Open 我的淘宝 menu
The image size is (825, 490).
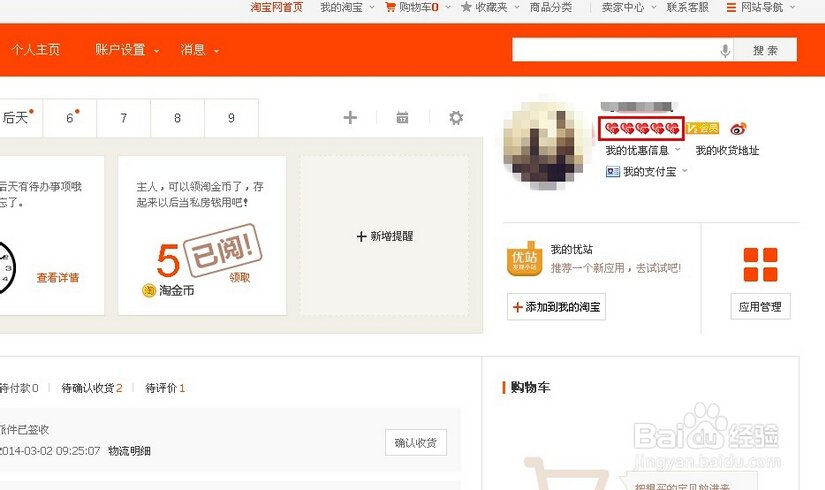[341, 7]
